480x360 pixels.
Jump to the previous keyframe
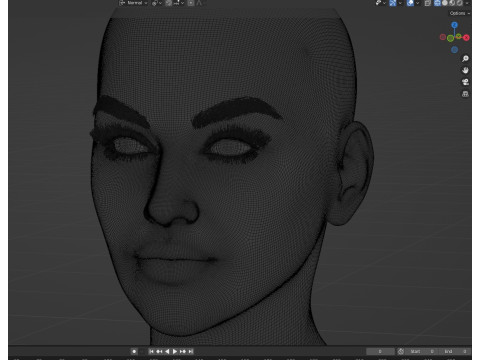pos(159,351)
